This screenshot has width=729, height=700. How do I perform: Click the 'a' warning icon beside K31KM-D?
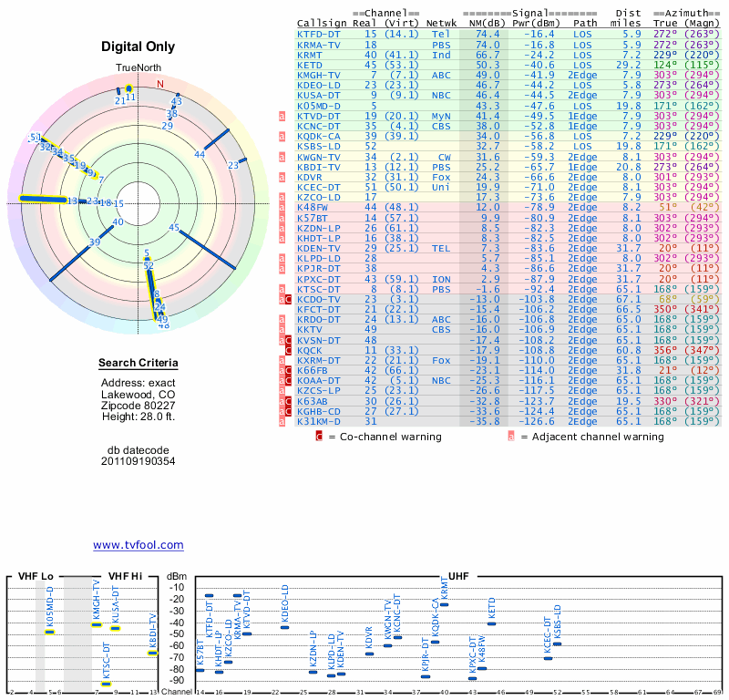[283, 420]
